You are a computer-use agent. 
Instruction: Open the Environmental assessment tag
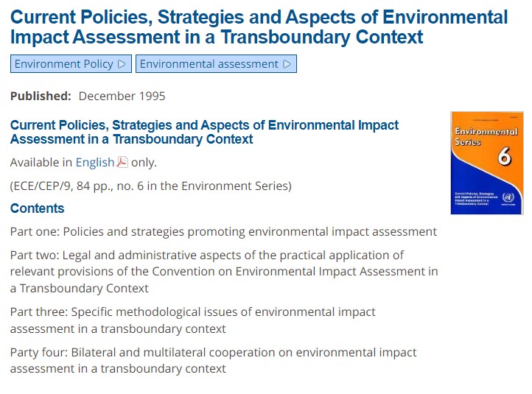pyautogui.click(x=216, y=64)
